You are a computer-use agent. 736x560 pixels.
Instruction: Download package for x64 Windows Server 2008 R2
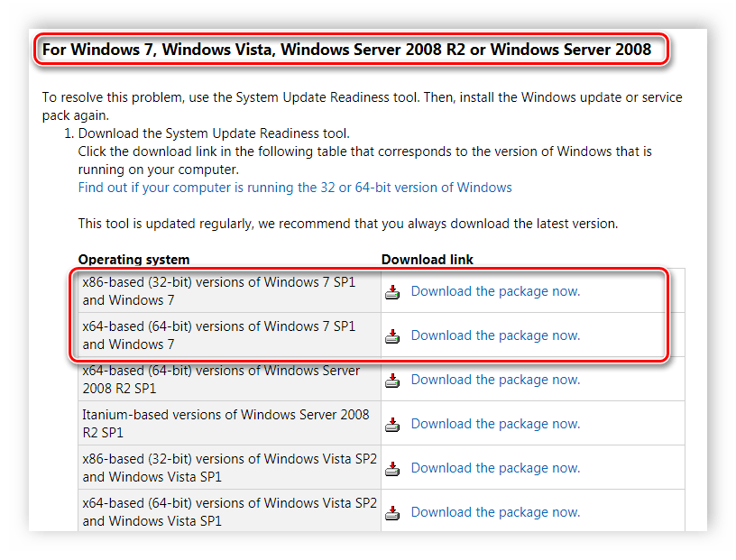pos(495,380)
